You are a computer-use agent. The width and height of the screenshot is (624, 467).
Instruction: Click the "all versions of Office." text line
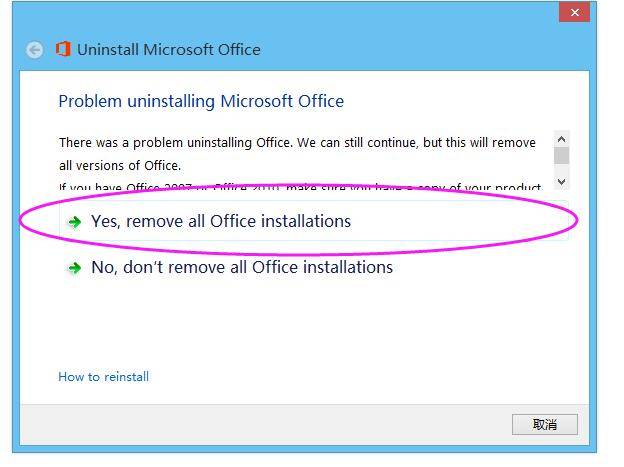point(120,166)
